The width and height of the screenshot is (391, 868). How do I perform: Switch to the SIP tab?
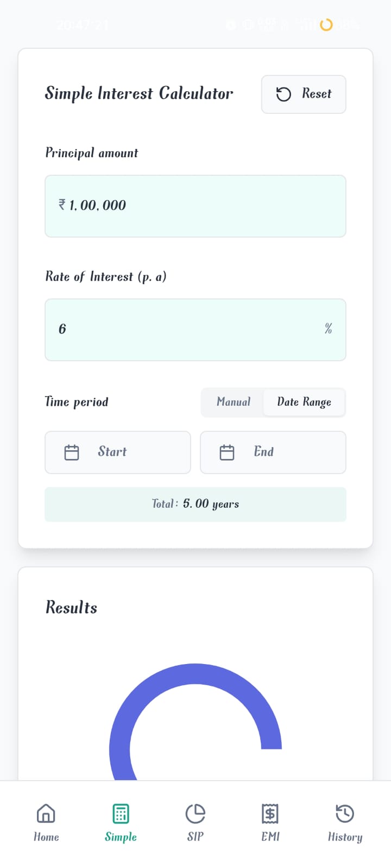(x=195, y=822)
